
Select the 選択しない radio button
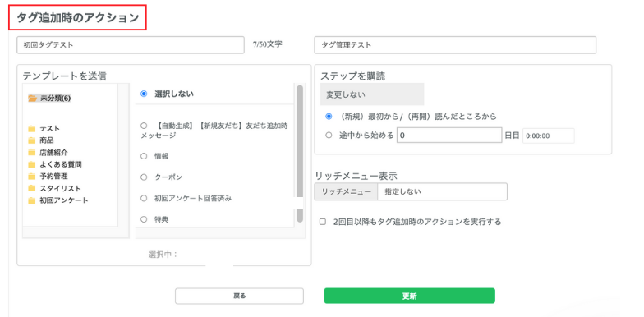coord(144,94)
